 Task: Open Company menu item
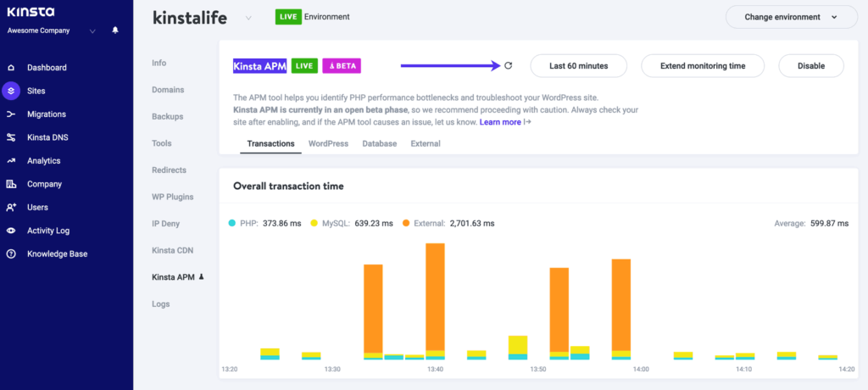(44, 184)
